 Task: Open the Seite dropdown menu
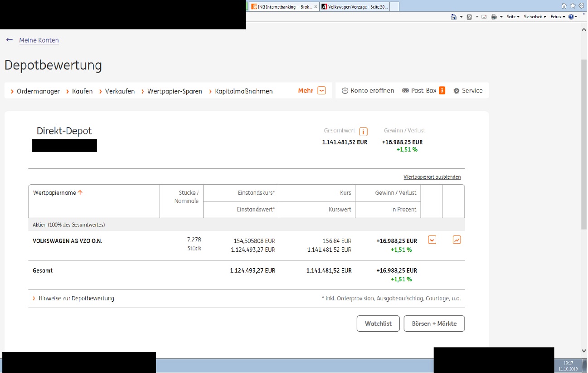point(513,17)
